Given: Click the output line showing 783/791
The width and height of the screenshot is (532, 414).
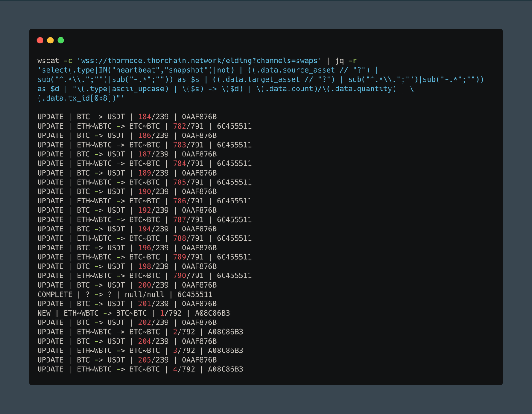Looking at the screenshot, I should click(145, 145).
